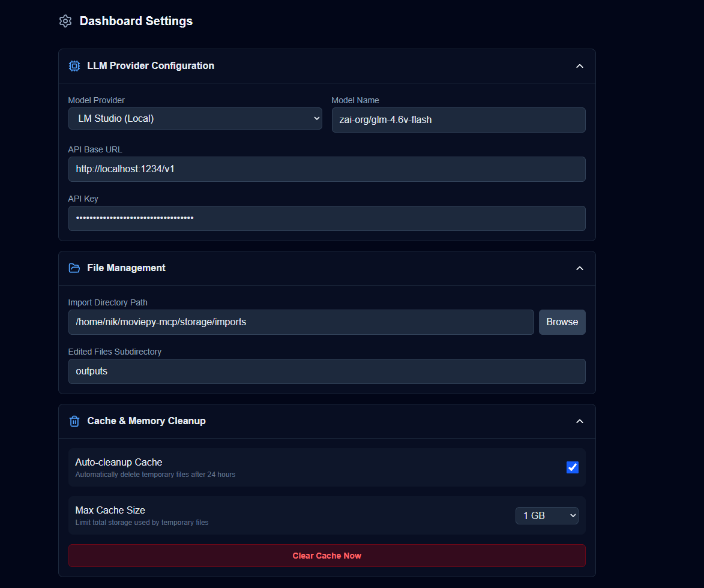Click the Dashboard Settings heading

(x=136, y=21)
